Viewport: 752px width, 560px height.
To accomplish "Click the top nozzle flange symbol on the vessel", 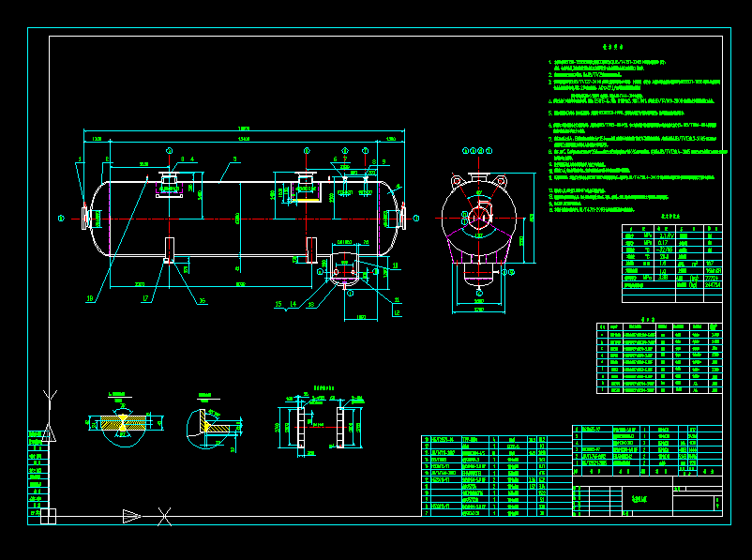I will coord(169,174).
